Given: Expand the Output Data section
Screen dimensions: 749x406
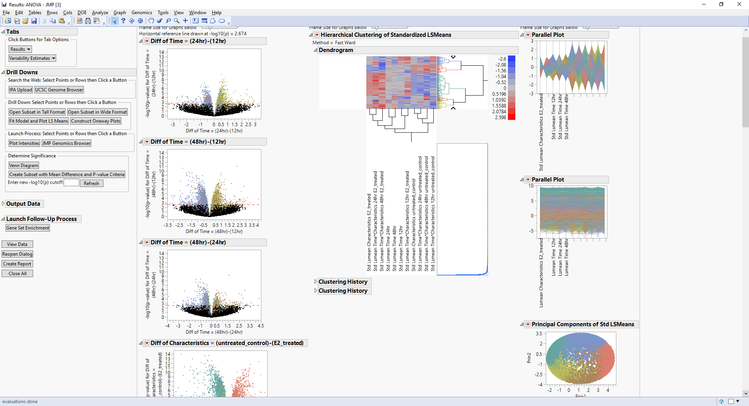Looking at the screenshot, I should point(3,204).
